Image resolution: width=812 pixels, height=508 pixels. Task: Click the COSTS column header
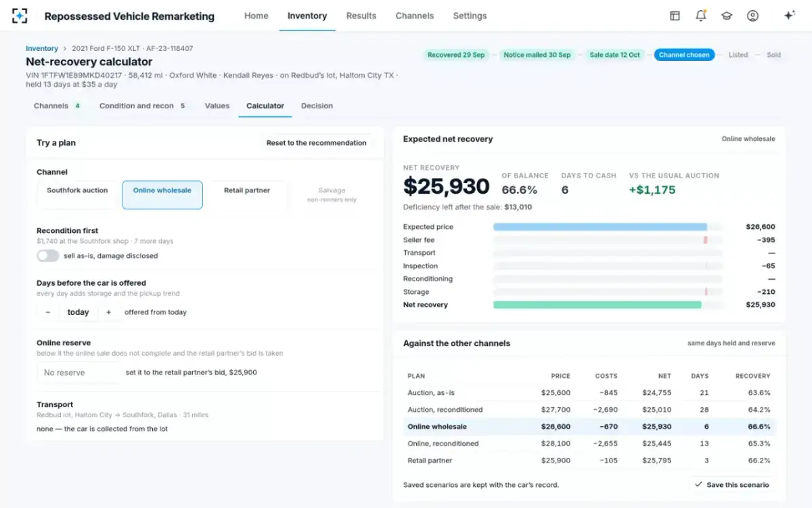tap(606, 376)
